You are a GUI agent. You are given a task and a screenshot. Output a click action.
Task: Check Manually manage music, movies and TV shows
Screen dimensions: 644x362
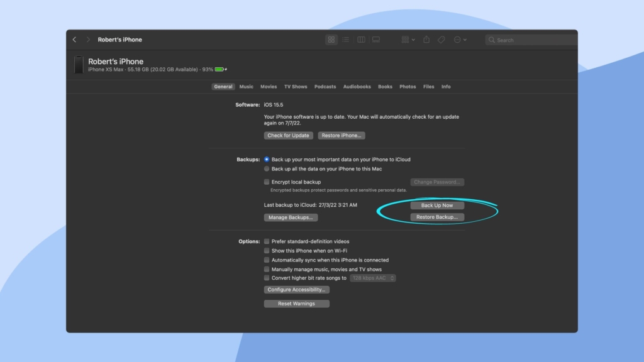pos(267,269)
